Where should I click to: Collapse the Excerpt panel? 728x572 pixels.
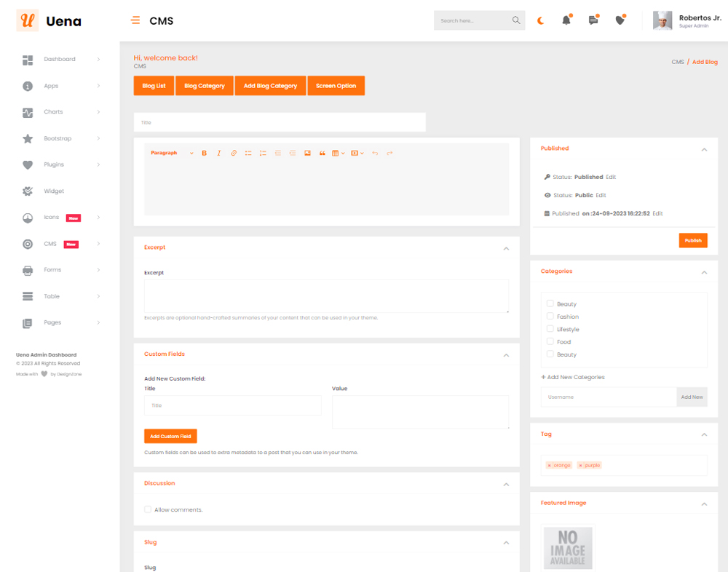[x=506, y=248]
